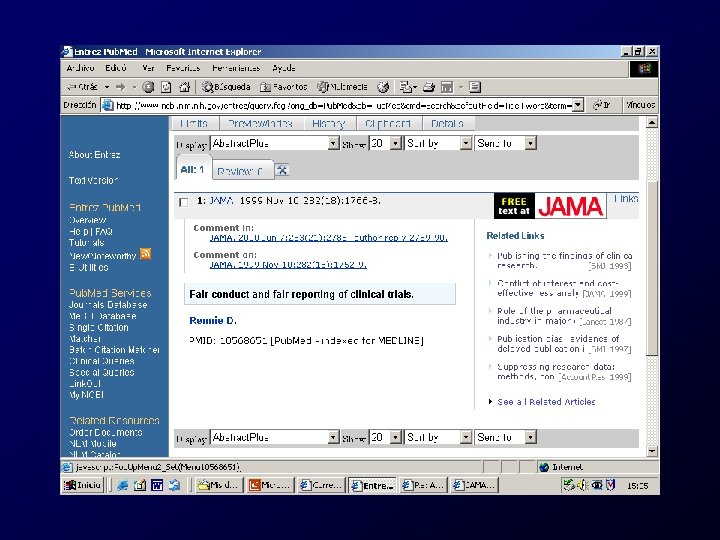Open the Ayuda menu

click(284, 68)
